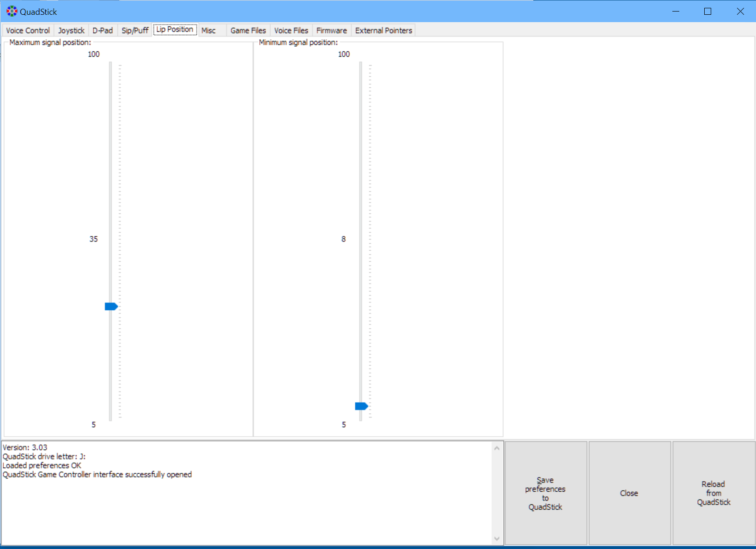The width and height of the screenshot is (756, 549).
Task: Select the Lip Position tab
Action: tap(175, 30)
